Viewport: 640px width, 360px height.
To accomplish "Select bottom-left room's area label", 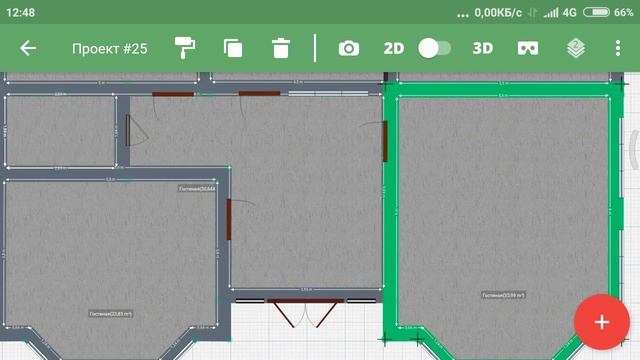I will coord(111,314).
